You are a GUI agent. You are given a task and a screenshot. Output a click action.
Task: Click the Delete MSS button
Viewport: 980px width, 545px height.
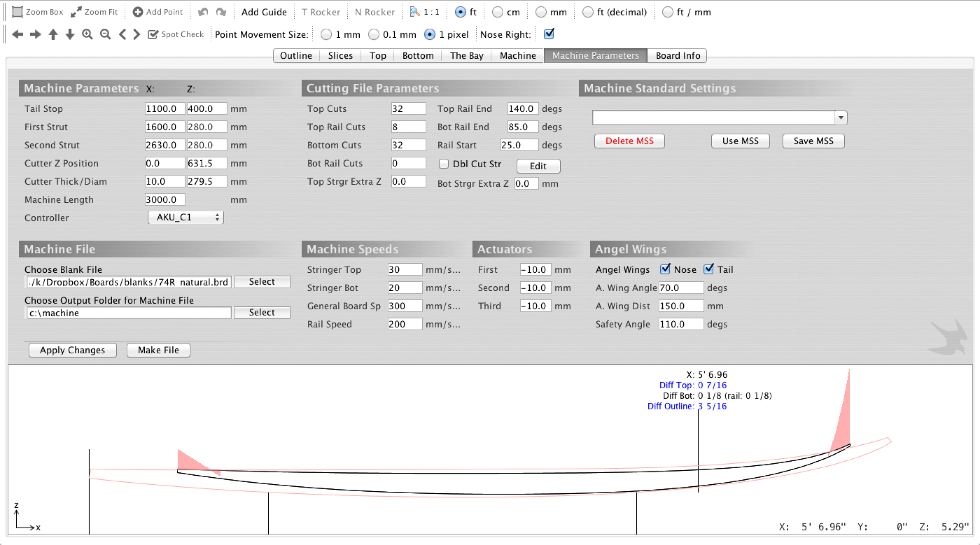point(629,140)
